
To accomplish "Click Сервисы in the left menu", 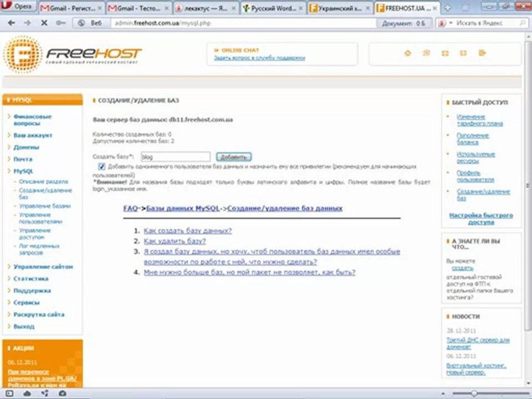I will click(27, 303).
